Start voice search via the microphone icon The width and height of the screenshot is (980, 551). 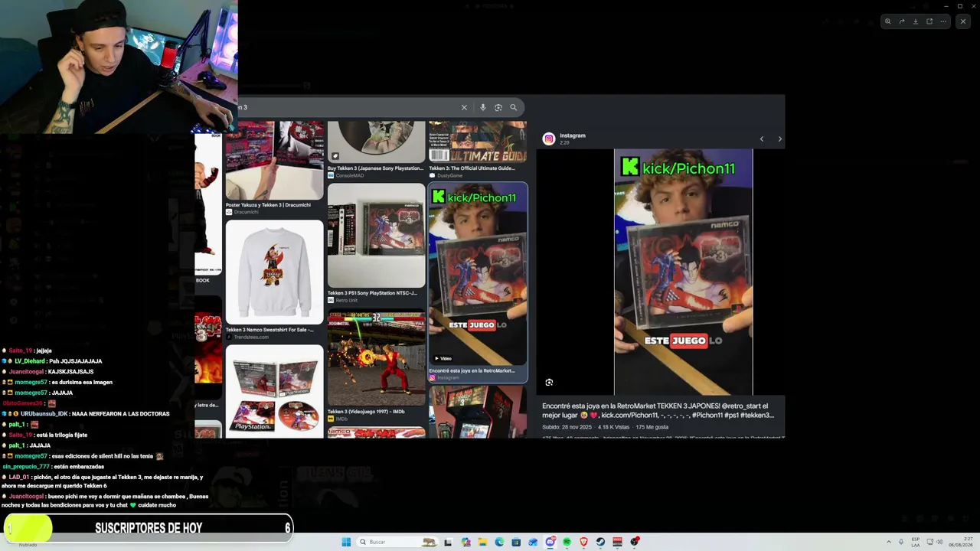coord(482,107)
